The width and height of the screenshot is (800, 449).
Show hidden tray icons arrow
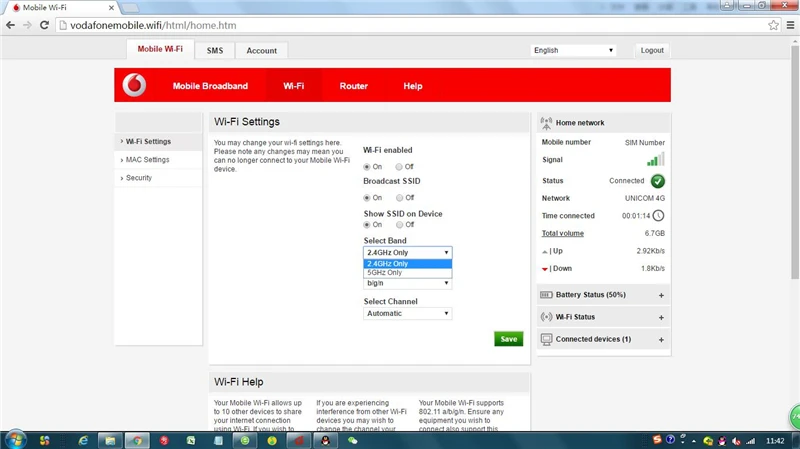tap(694, 441)
